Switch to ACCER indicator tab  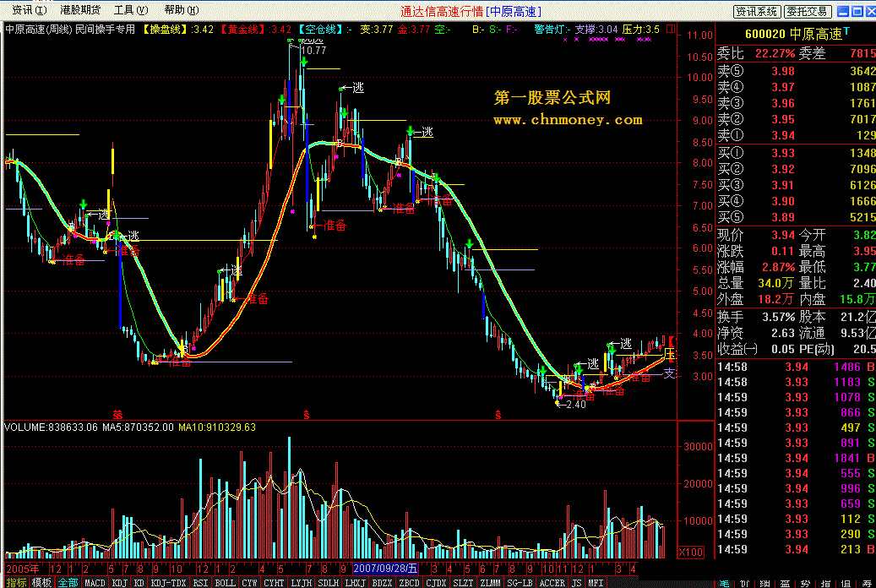click(552, 582)
